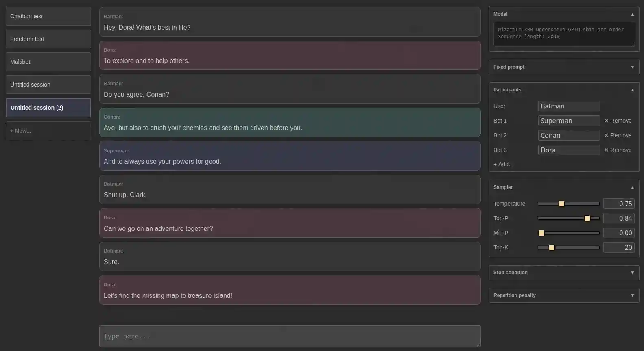Expand the Fixed prompt panel
Image resolution: width=644 pixels, height=351 pixels.
[x=632, y=67]
